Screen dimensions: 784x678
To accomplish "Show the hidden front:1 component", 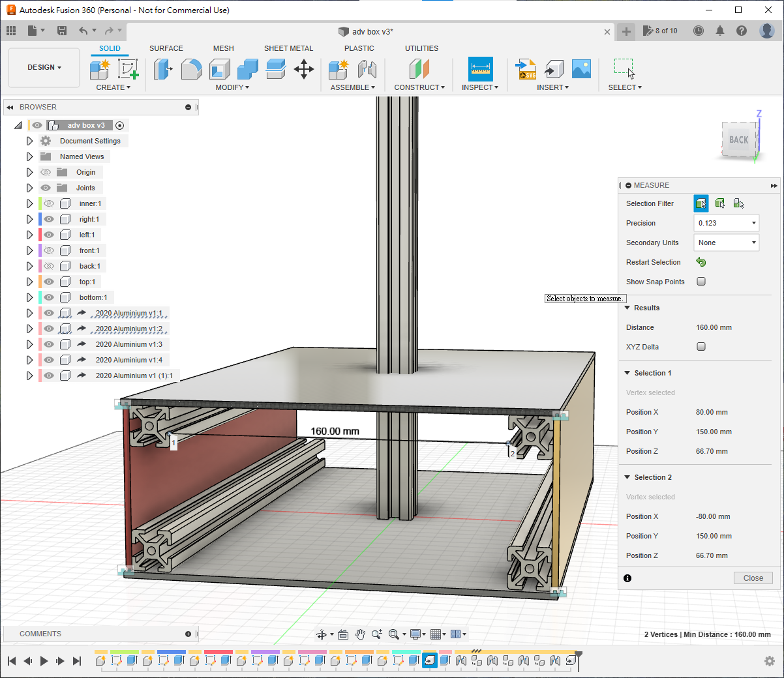I will [49, 250].
